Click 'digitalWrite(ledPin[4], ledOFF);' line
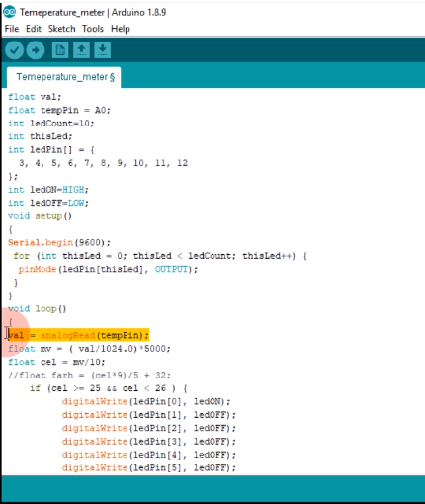Image resolution: width=425 pixels, height=504 pixels. point(149,455)
